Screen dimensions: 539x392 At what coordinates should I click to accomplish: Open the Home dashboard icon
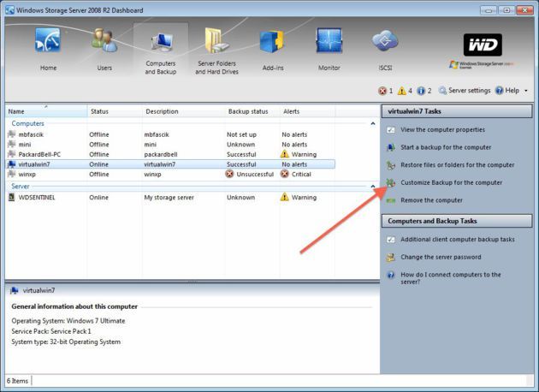(48, 40)
